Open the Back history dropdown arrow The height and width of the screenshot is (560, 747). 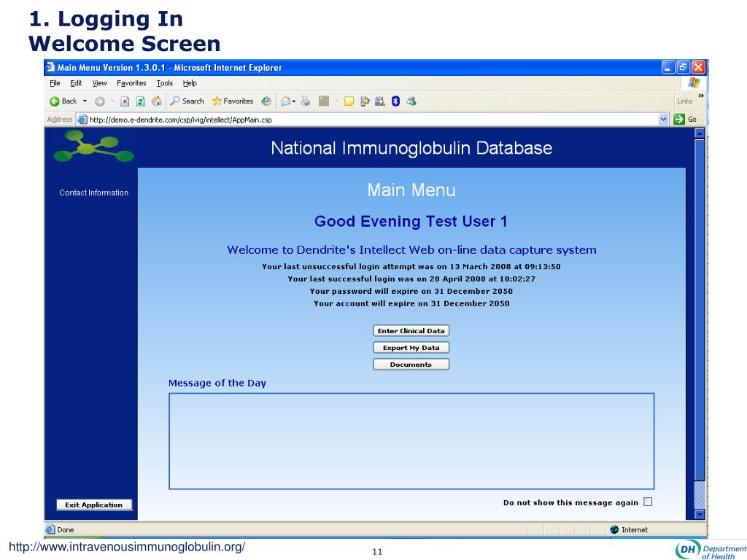click(85, 101)
